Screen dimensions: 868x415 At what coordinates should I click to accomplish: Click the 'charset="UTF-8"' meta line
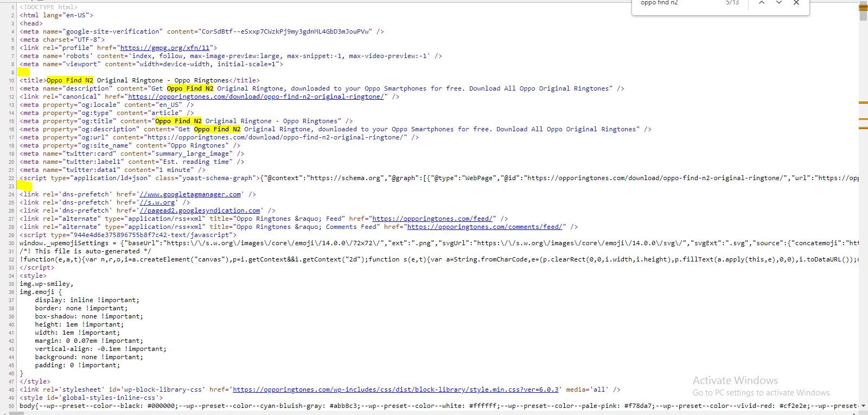pyautogui.click(x=62, y=40)
